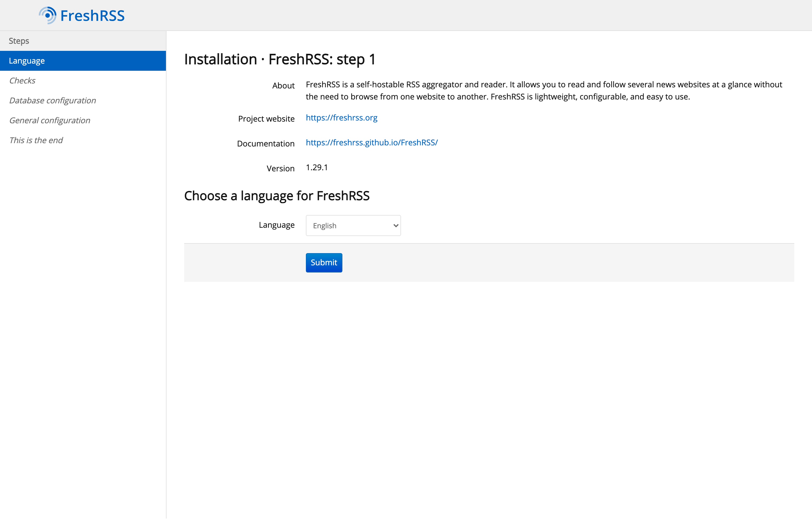
Task: Select the Language step in sidebar
Action: coord(83,61)
